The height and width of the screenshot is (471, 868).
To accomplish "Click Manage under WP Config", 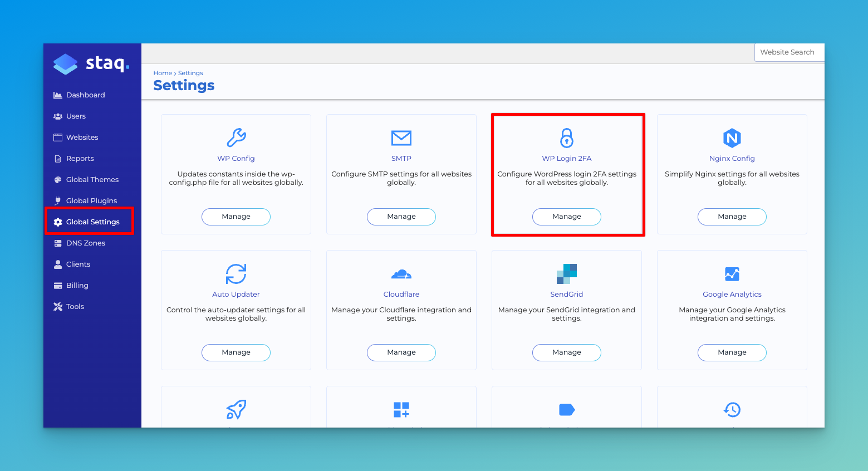I will [x=236, y=217].
